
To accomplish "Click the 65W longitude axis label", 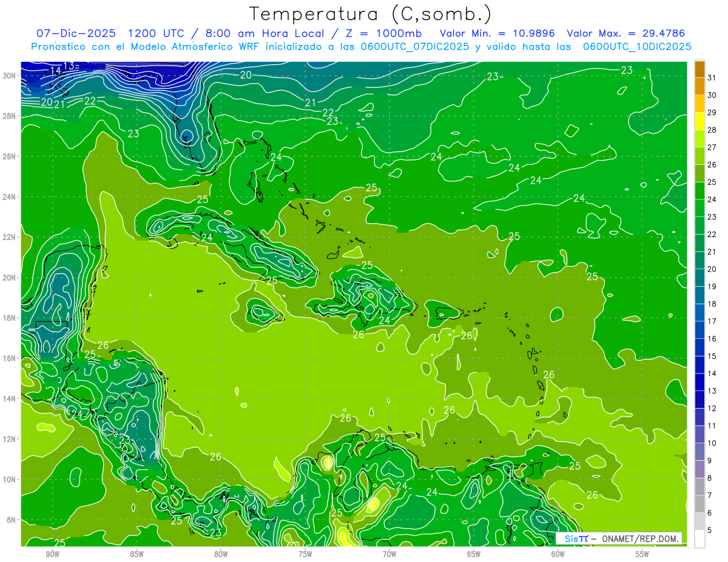I will click(474, 554).
